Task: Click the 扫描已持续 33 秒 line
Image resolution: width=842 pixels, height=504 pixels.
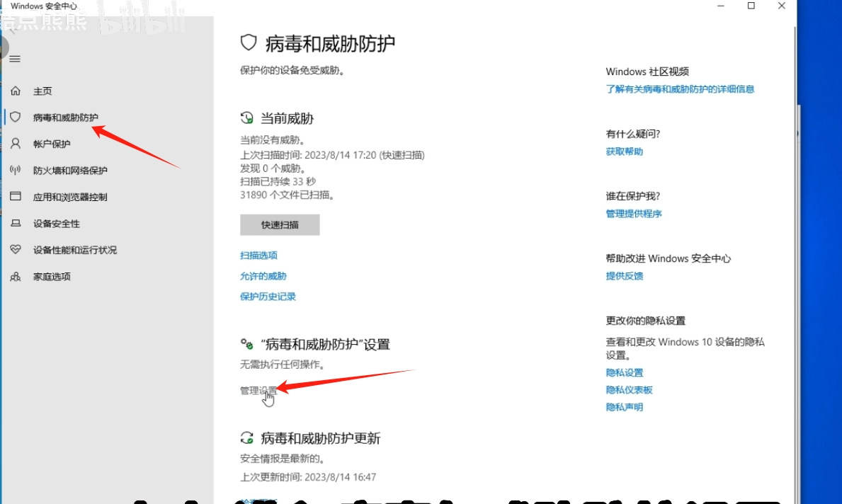Action: point(278,181)
